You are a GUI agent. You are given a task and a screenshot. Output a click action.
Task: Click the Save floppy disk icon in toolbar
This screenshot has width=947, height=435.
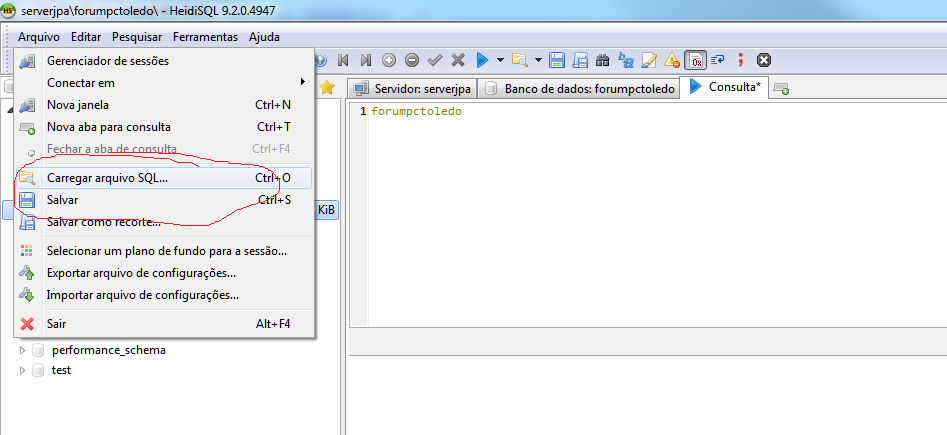(x=557, y=60)
